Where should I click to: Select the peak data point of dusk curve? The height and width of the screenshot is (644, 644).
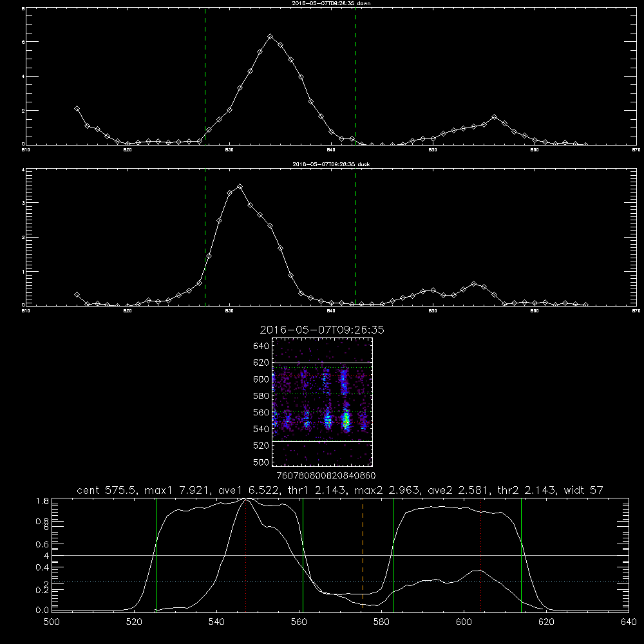pos(240,187)
